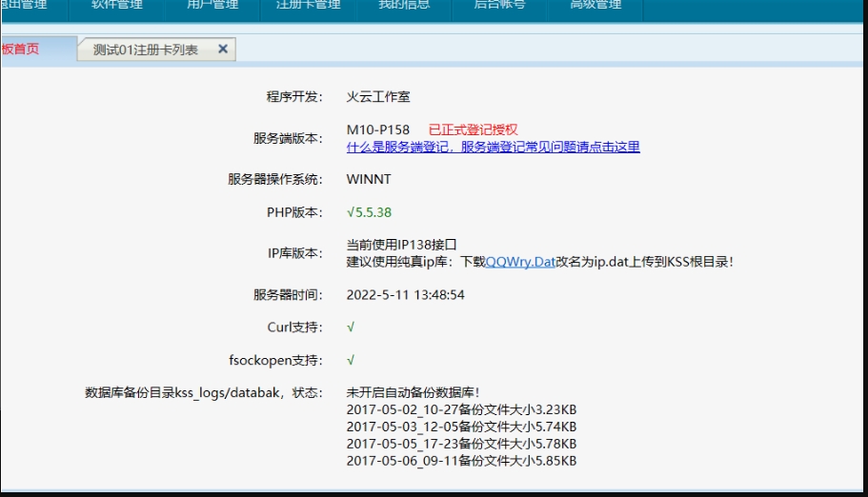This screenshot has width=868, height=497.
Task: Click the IP库版本 label
Action: point(295,253)
